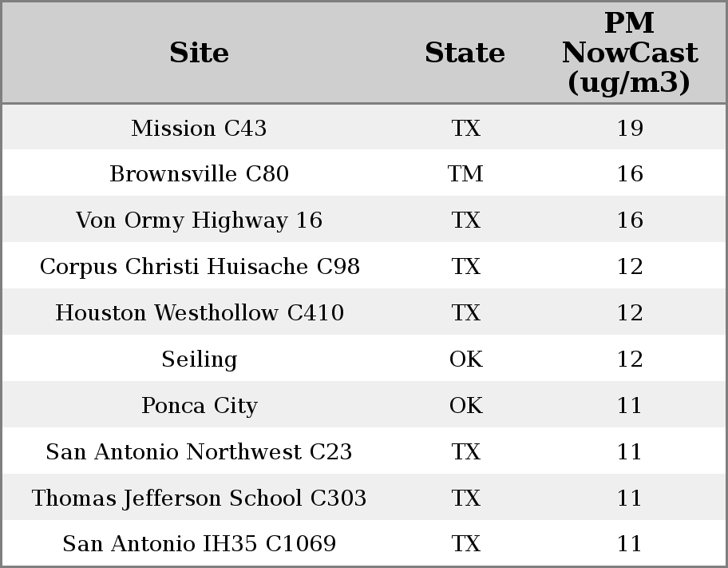This screenshot has width=728, height=568.
Task: Click Houston Westhollow C410 site name
Action: [199, 313]
